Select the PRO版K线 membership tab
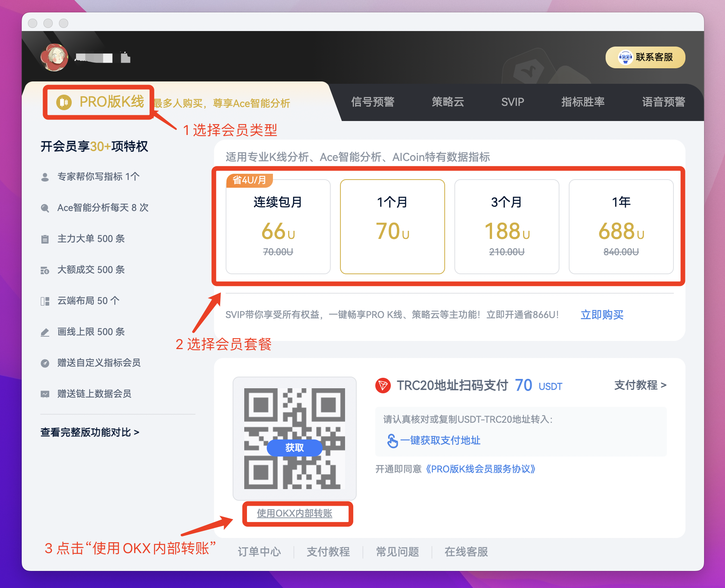 (x=100, y=102)
